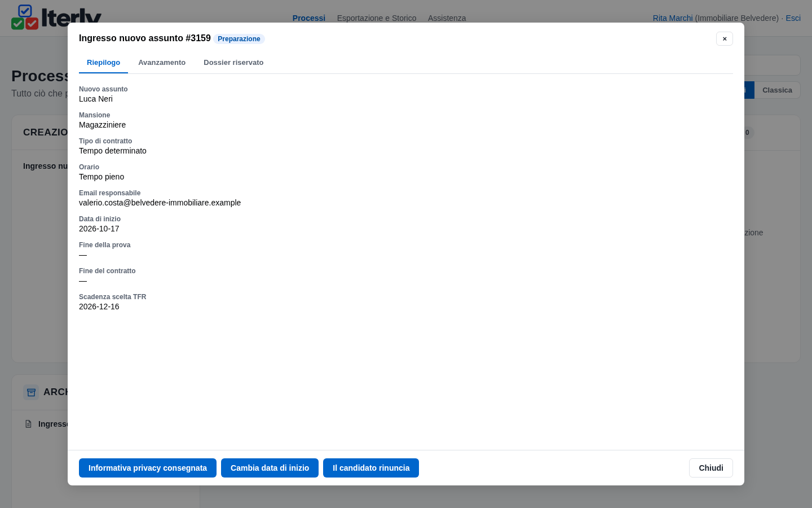812x508 pixels.
Task: Click Il candidato rinuncia button
Action: 371,468
